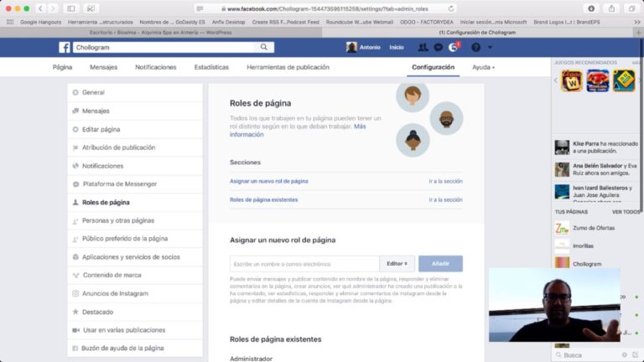The image size is (644, 362).
Task: Open Plataforma de Messenger settings
Action: 135,184
